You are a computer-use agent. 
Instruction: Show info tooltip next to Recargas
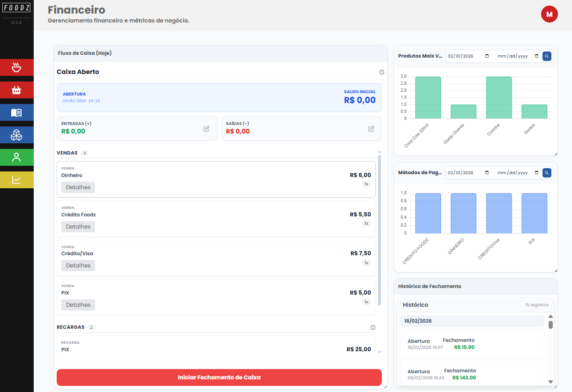[x=372, y=327]
